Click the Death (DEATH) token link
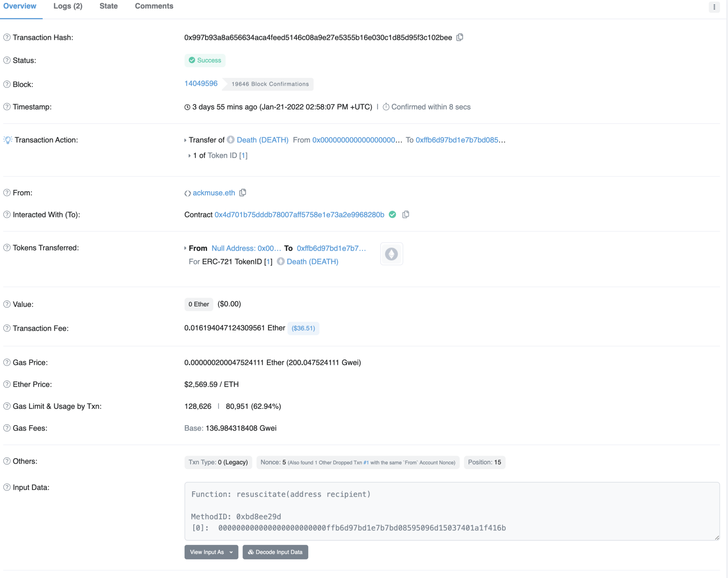Image resolution: width=728 pixels, height=578 pixels. 262,140
